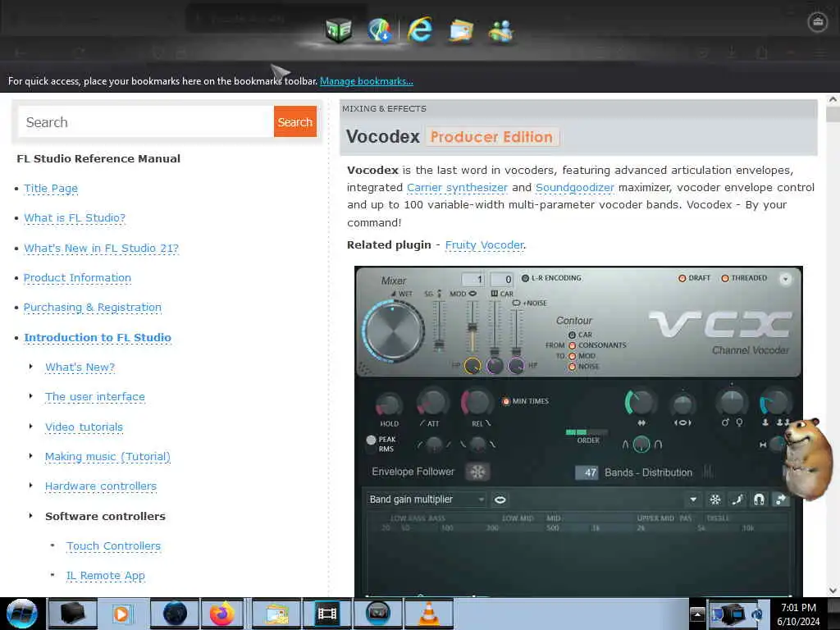Click the purple HP filter knob

516,366
